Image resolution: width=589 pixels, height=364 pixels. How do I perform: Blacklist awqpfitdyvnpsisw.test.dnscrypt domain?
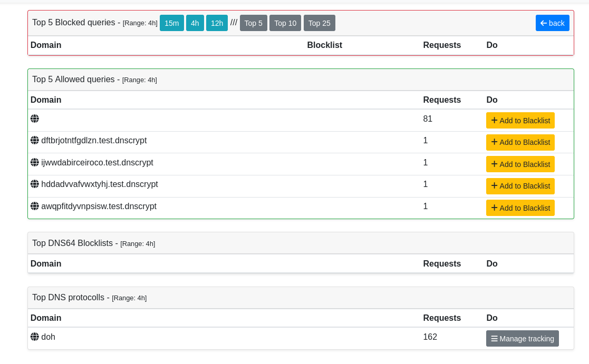(x=520, y=208)
